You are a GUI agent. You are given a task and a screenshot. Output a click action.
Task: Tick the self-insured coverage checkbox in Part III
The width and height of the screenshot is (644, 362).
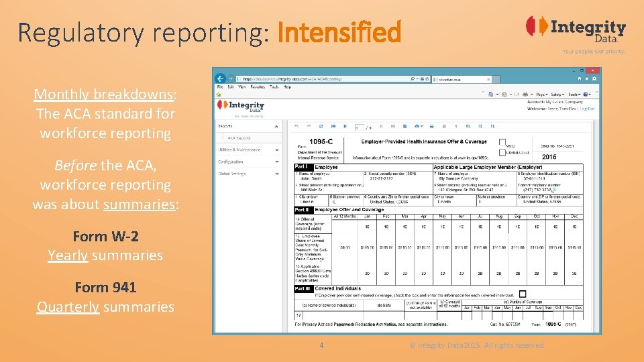pos(523,294)
